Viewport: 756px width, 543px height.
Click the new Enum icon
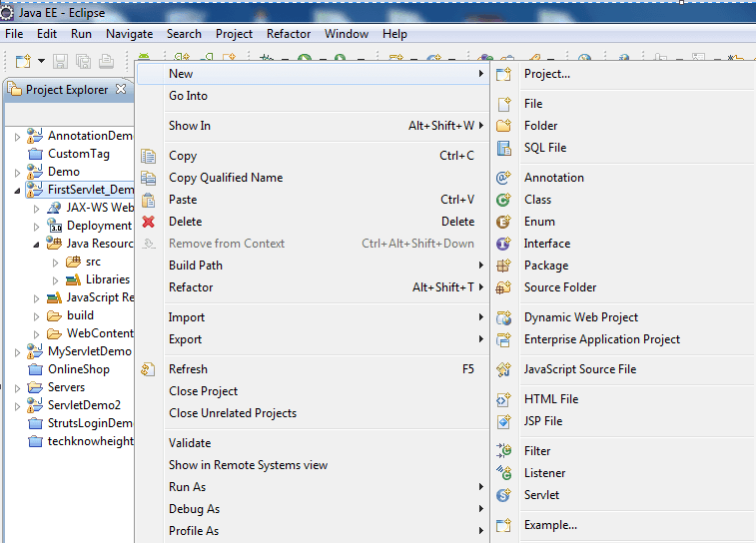pyautogui.click(x=503, y=222)
